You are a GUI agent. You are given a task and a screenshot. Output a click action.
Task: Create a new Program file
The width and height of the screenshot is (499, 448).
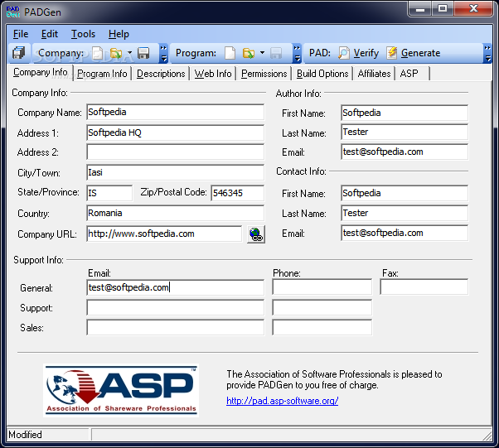tap(230, 53)
